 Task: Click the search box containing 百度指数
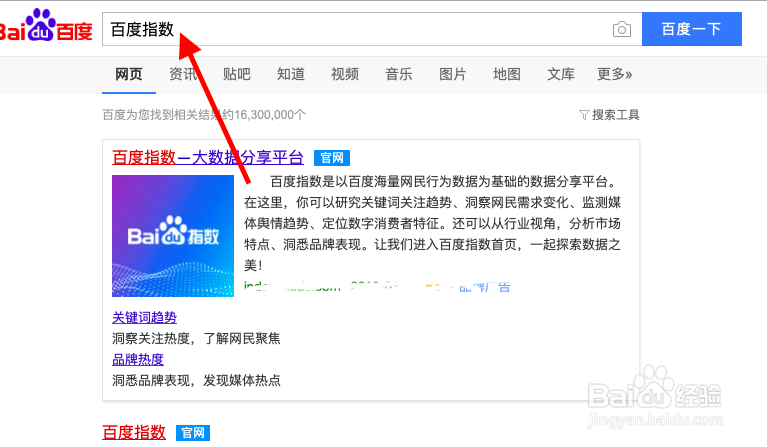point(372,29)
